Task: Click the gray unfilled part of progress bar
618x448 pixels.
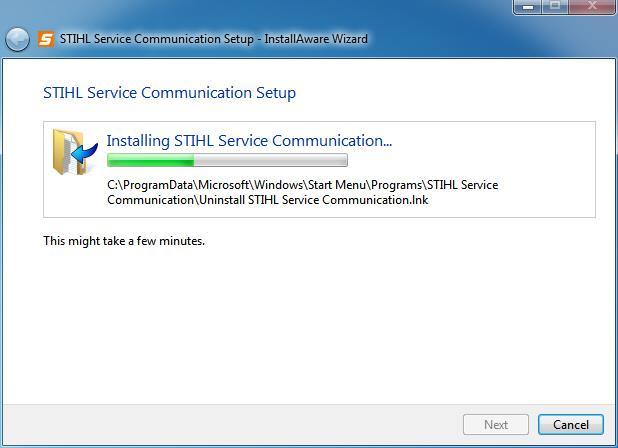Action: [270, 160]
